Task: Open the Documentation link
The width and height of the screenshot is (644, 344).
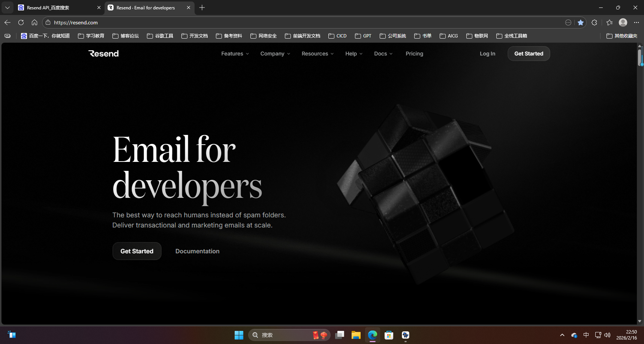Action: pyautogui.click(x=198, y=251)
